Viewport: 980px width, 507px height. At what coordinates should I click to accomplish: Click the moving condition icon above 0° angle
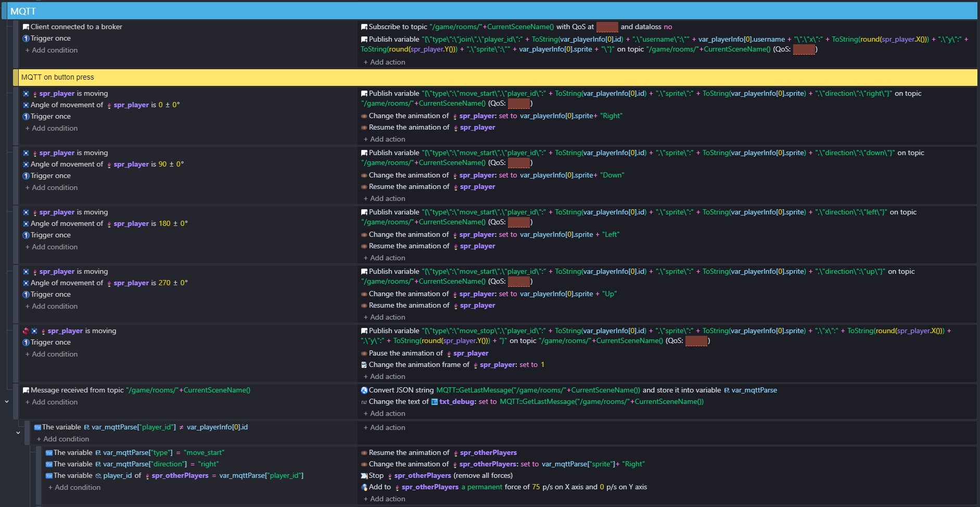tap(26, 94)
